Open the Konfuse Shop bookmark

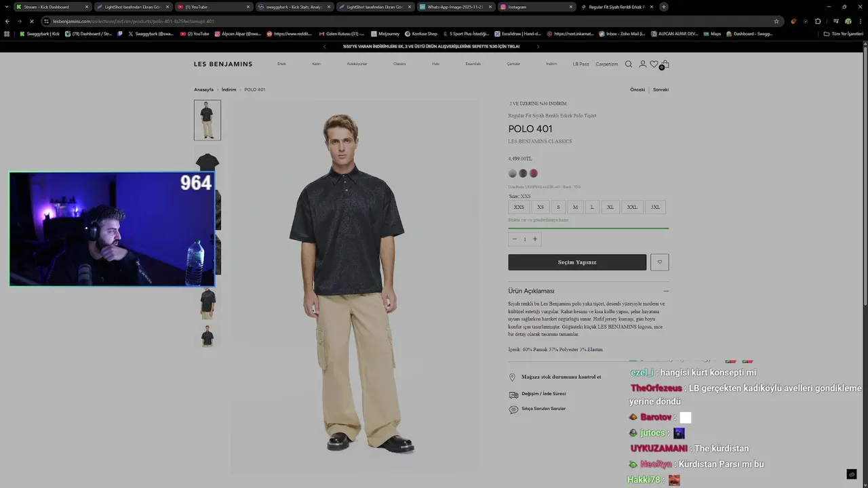pos(421,33)
